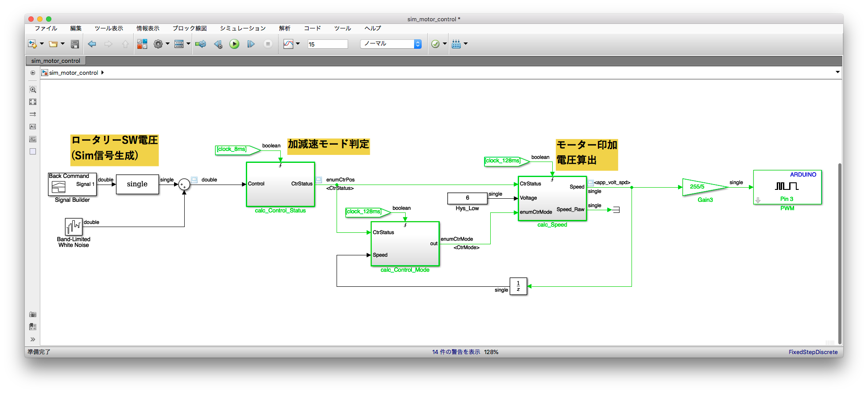Click the grayed forward arrow icon
This screenshot has height=393, width=868.
tap(108, 44)
